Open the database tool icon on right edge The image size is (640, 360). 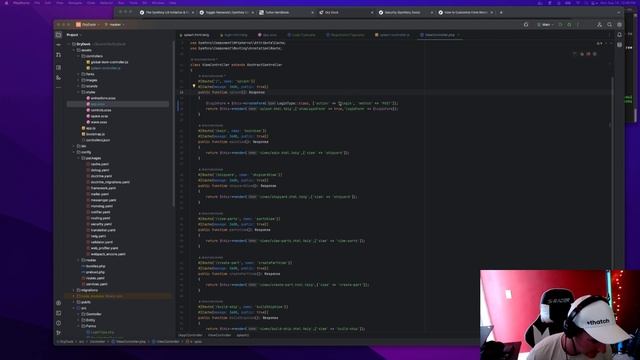point(619,44)
